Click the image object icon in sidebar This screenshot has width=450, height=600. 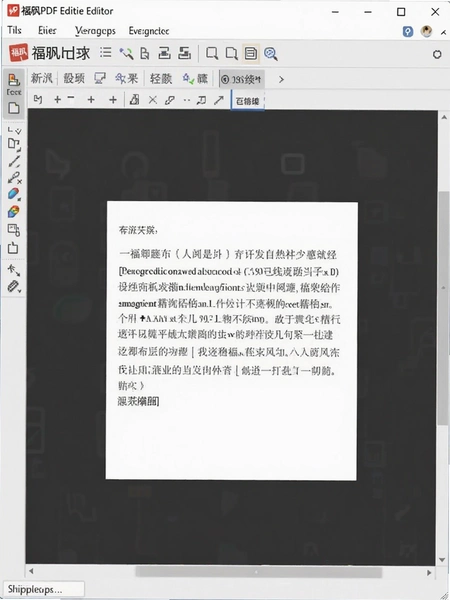tap(14, 229)
